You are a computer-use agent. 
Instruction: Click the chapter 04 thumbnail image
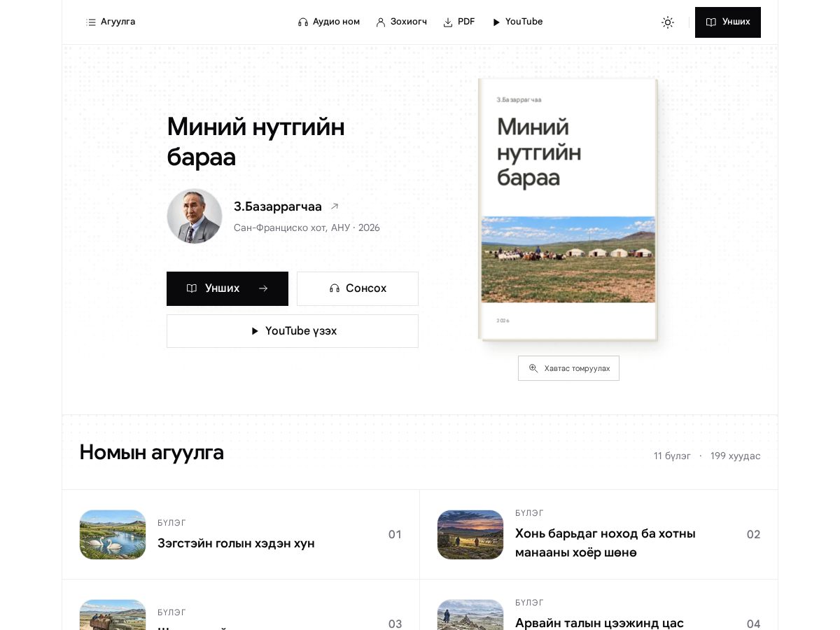[x=470, y=615]
